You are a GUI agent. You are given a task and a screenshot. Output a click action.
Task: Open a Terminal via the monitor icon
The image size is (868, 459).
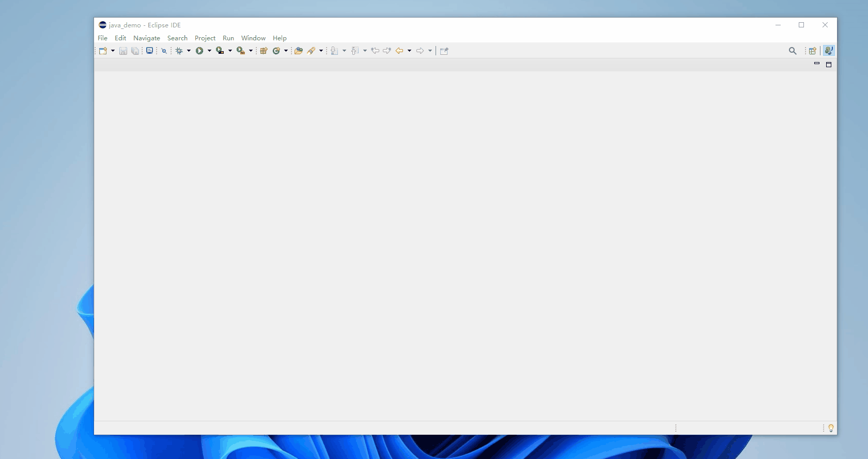[149, 51]
